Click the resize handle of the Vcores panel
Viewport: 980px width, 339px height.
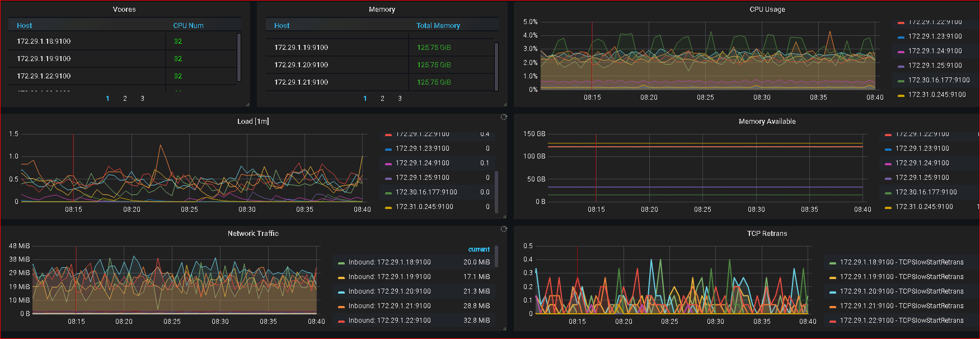coord(247,104)
